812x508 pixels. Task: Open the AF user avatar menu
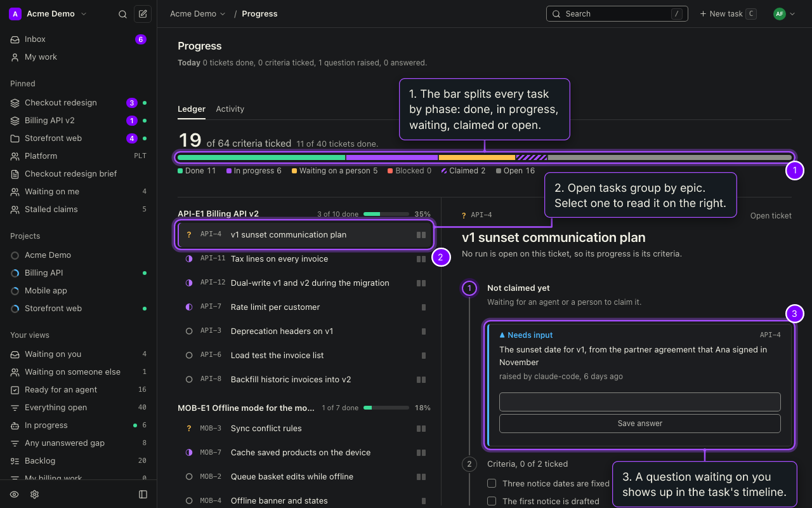pyautogui.click(x=784, y=14)
